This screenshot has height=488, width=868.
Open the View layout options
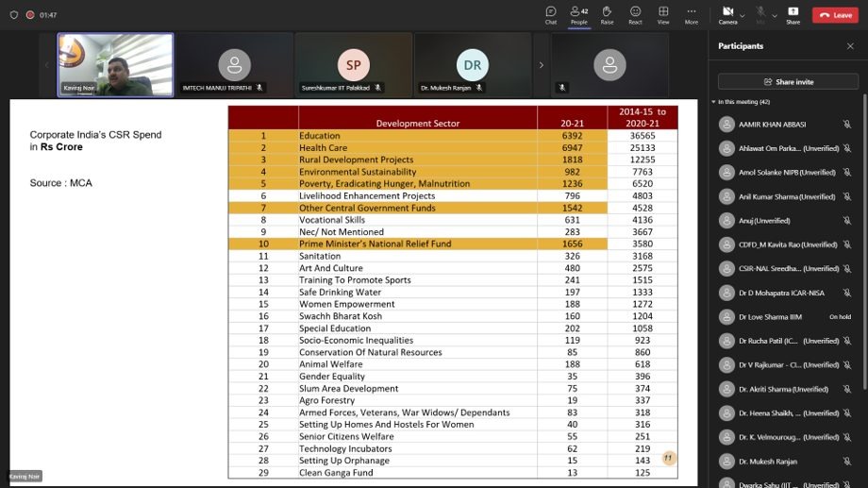pos(663,15)
